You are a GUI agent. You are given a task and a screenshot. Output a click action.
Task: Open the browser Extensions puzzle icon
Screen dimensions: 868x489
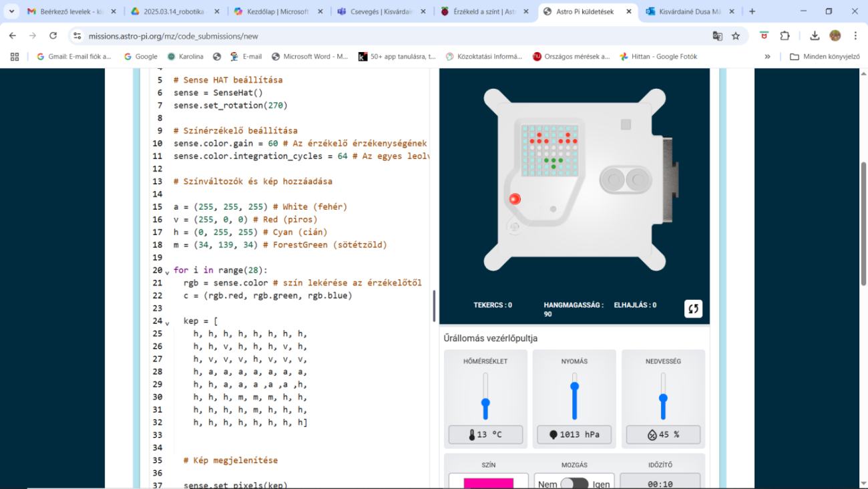click(785, 36)
